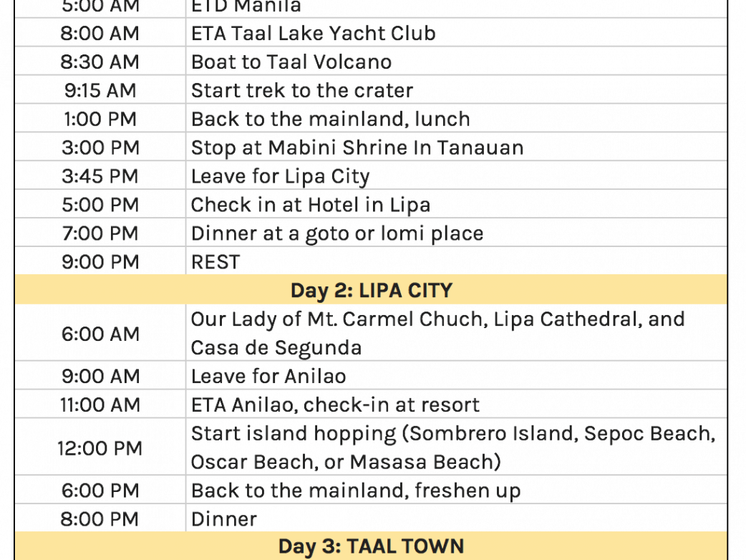Select the 3:45 PM time cell
The height and width of the screenshot is (560, 746).
(x=100, y=177)
